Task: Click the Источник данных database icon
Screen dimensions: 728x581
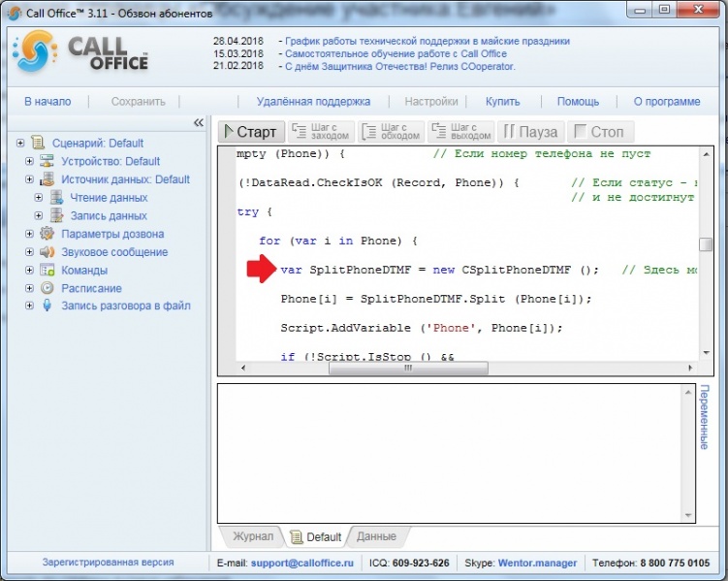Action: click(47, 179)
